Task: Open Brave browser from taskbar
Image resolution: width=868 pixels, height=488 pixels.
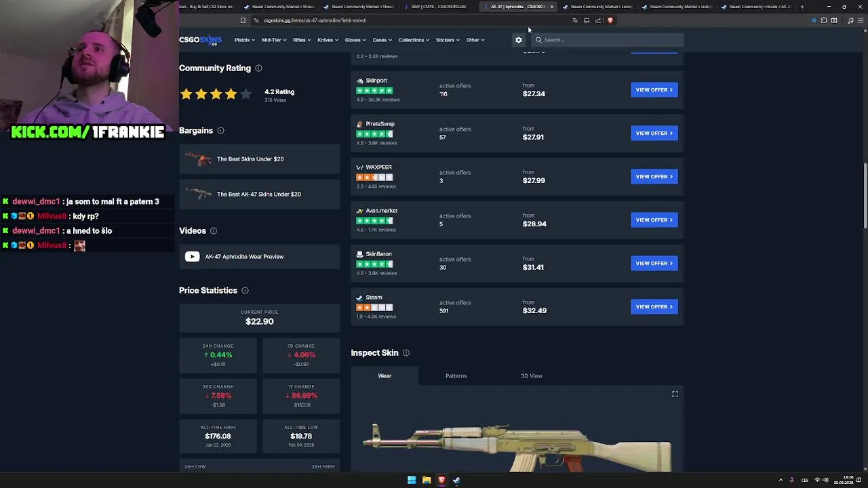Action: (x=441, y=480)
